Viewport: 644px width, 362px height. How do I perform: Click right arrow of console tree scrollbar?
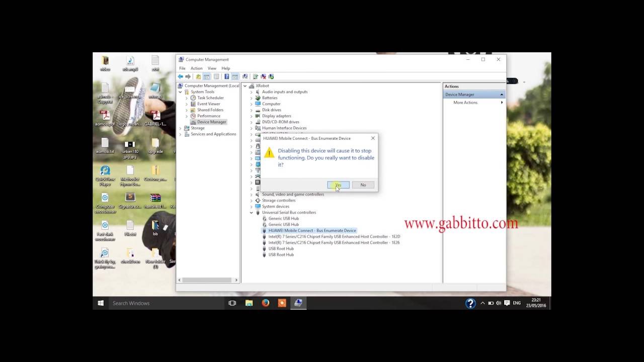pos(236,280)
